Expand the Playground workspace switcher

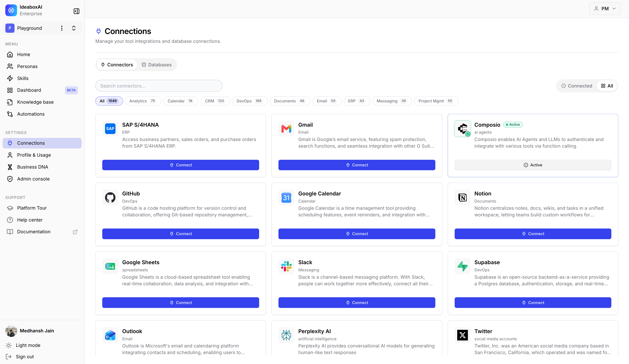click(x=74, y=28)
